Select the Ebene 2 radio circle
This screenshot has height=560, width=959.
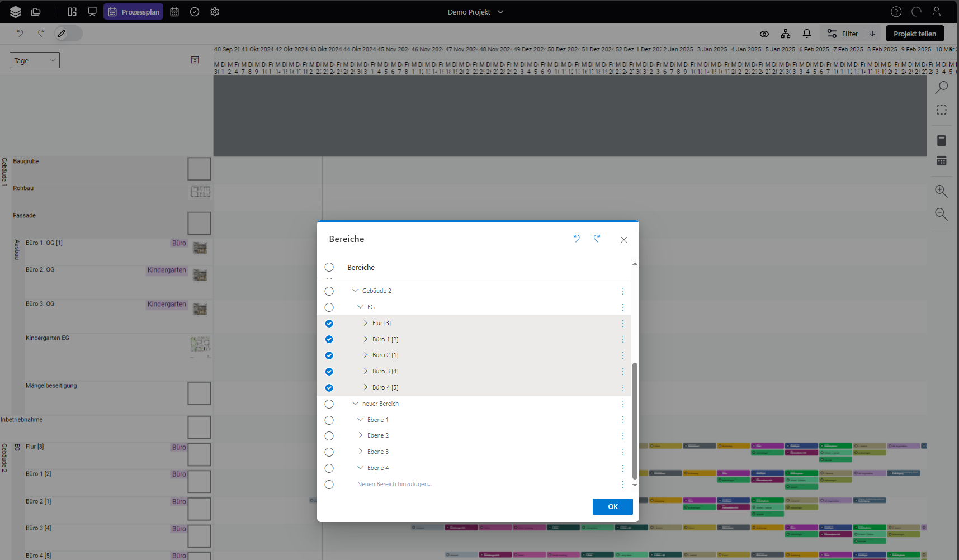pyautogui.click(x=329, y=436)
